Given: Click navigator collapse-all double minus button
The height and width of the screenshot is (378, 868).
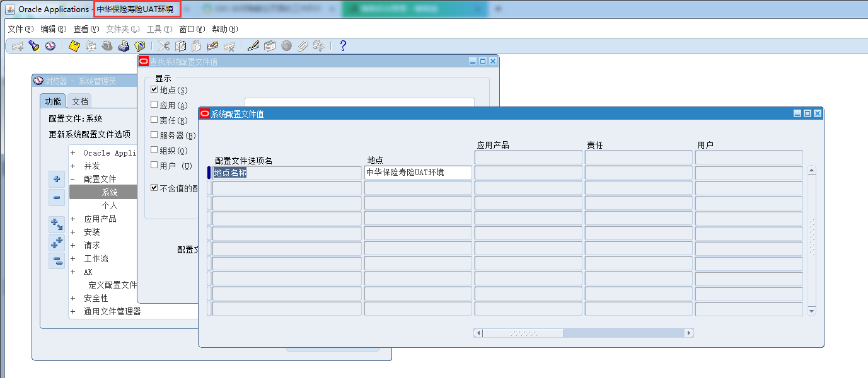Looking at the screenshot, I should pos(57,260).
